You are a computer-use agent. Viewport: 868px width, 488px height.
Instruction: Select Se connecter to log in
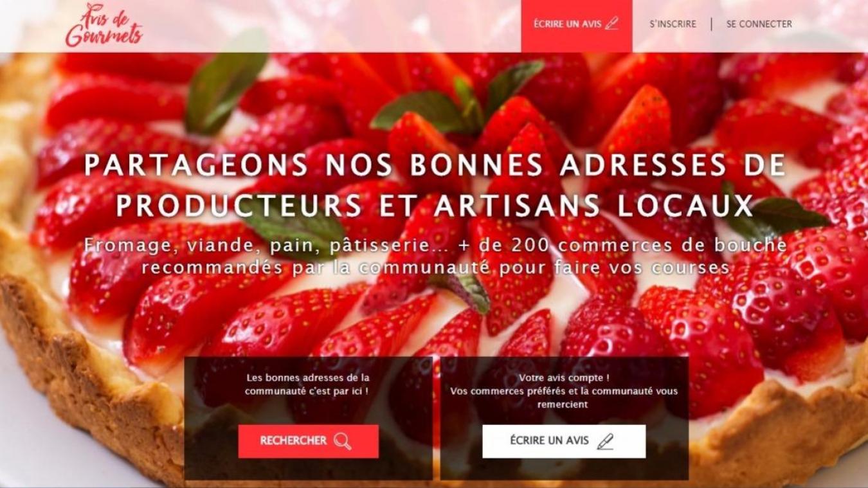coord(759,24)
